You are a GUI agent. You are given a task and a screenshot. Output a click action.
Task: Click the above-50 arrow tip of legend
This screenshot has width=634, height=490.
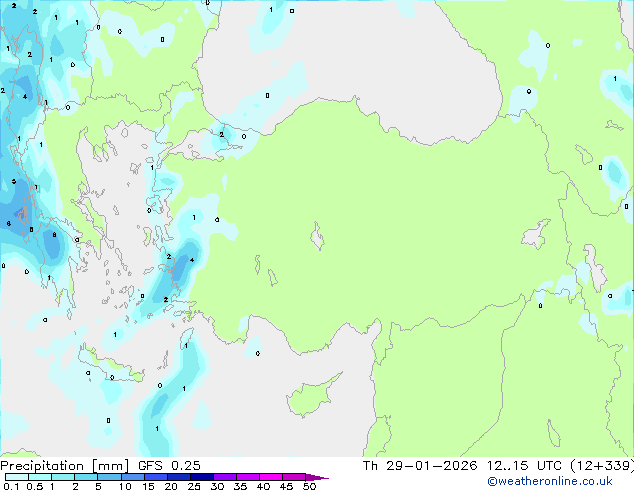coord(317,477)
